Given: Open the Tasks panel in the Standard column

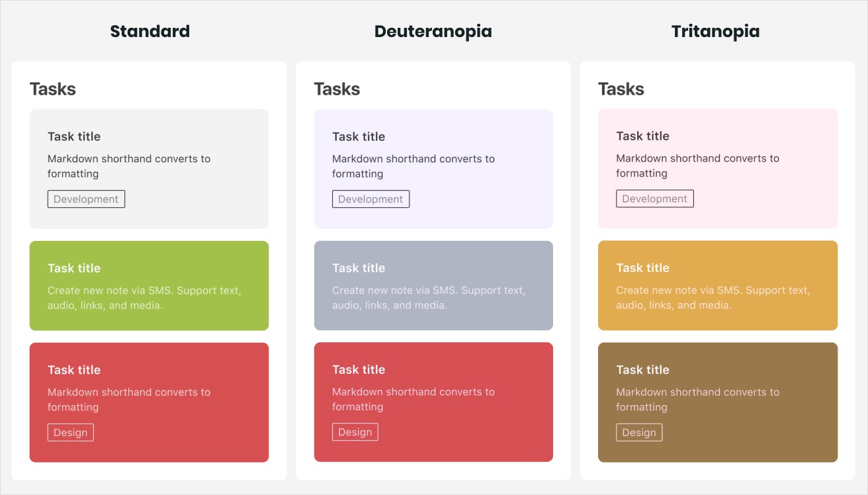Looking at the screenshot, I should pyautogui.click(x=53, y=89).
